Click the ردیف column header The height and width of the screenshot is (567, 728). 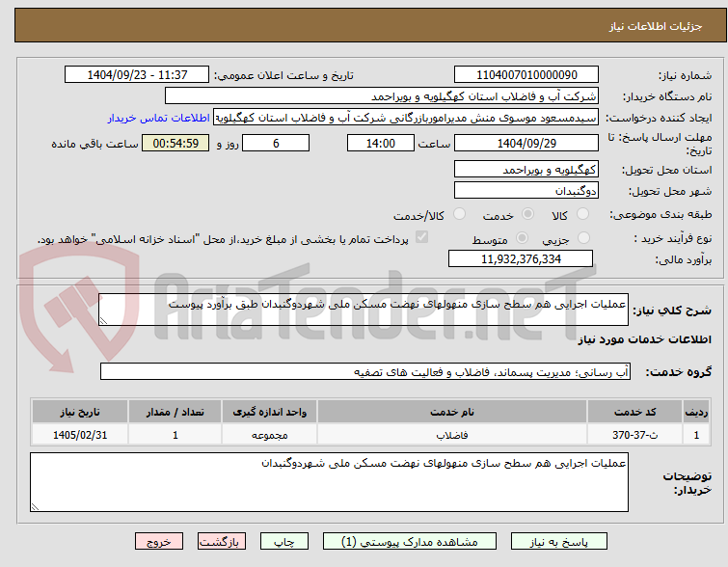pos(696,412)
